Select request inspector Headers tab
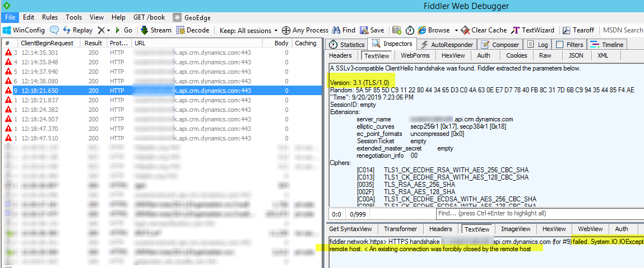 coord(340,55)
